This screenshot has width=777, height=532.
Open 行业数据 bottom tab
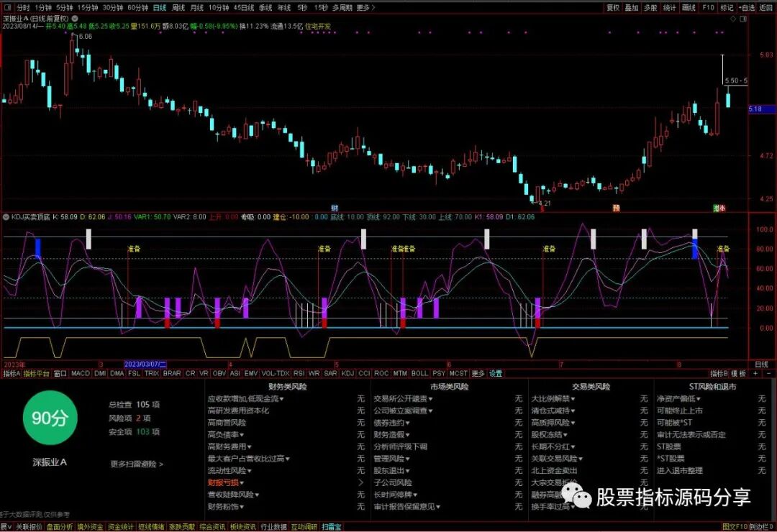coord(273,527)
